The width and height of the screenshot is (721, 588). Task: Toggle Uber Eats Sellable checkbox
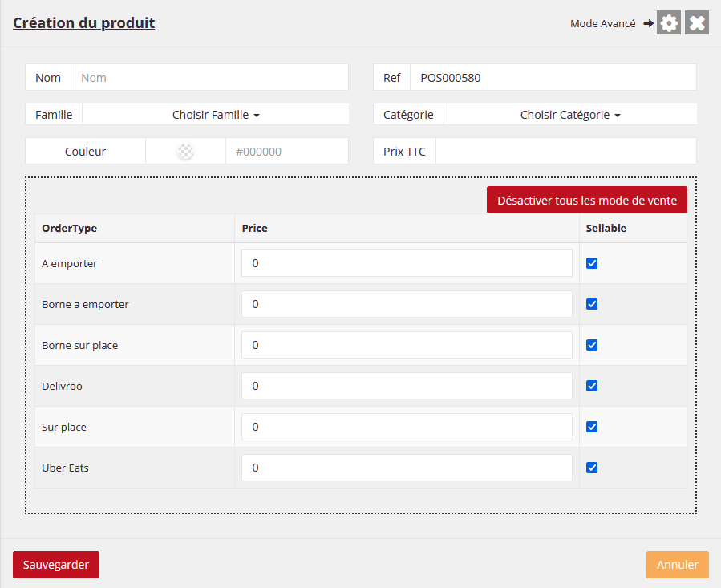[x=592, y=468]
